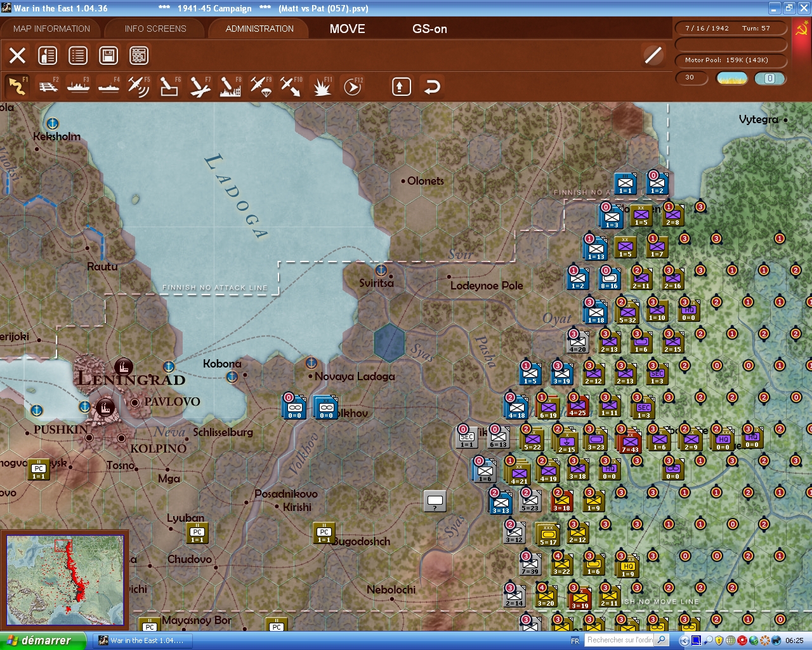
Task: Open the person-with-list report icon
Action: (x=48, y=55)
